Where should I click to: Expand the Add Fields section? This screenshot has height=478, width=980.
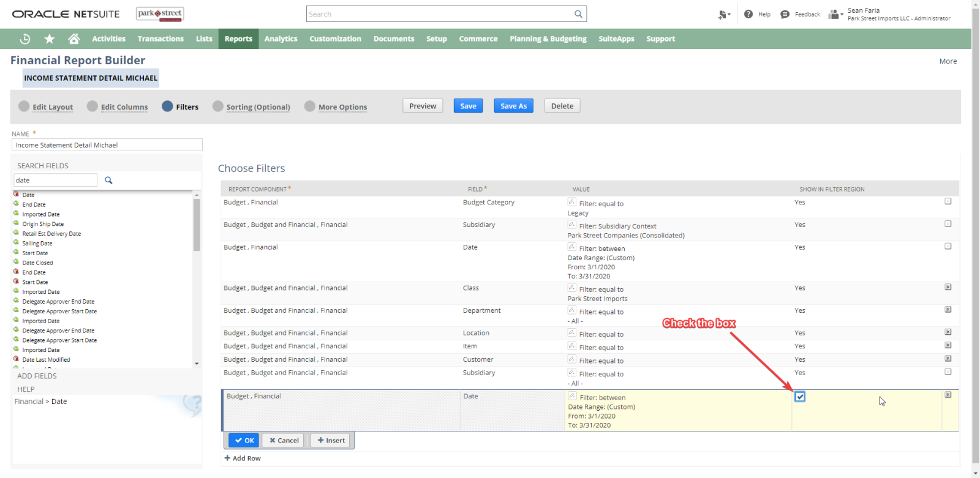37,376
